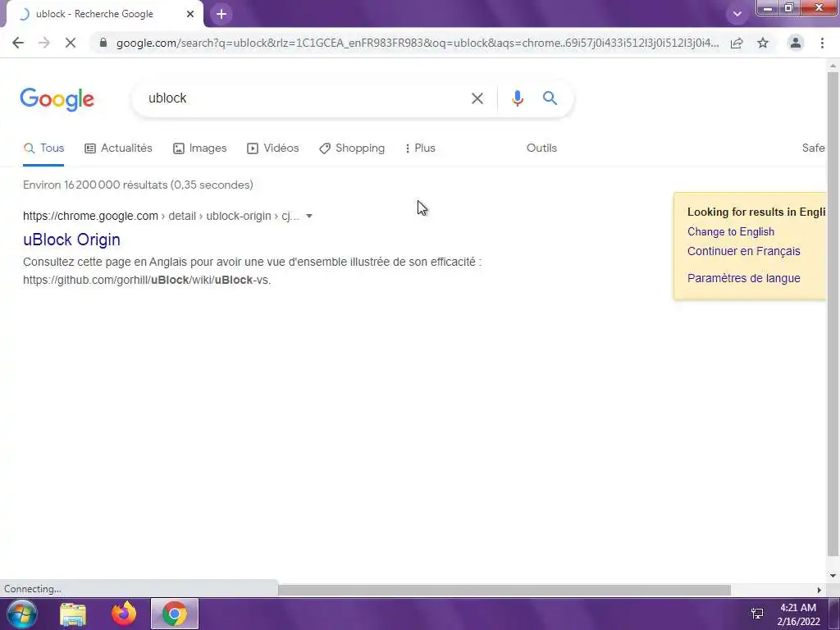Click the SafeSearch label at right
This screenshot has width=840, height=630.
813,148
